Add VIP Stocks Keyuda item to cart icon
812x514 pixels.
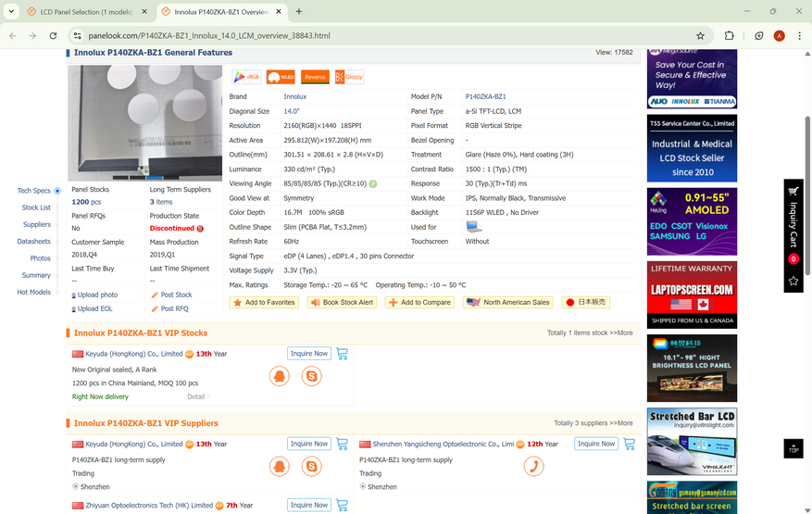coord(342,354)
